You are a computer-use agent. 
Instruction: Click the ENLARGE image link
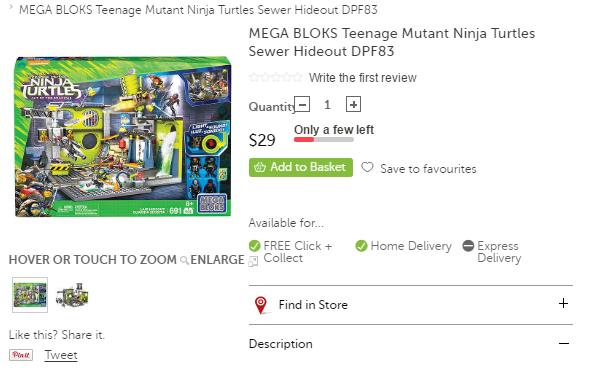(x=217, y=260)
